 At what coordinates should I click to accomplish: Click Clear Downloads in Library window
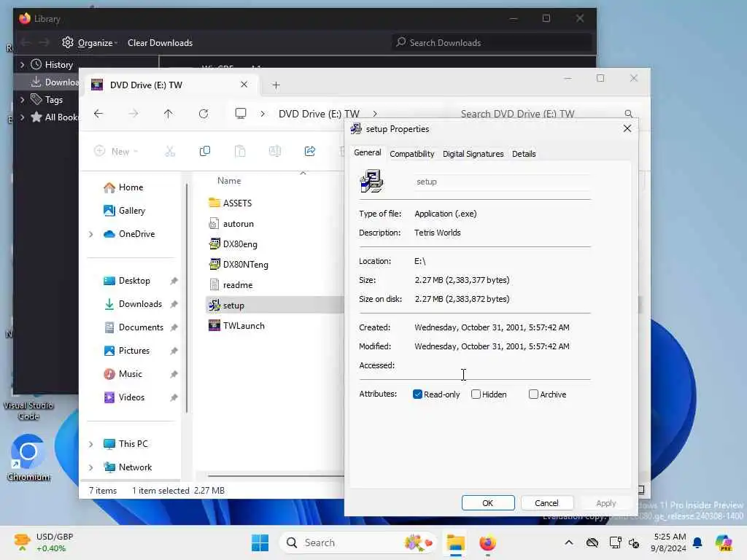[160, 42]
